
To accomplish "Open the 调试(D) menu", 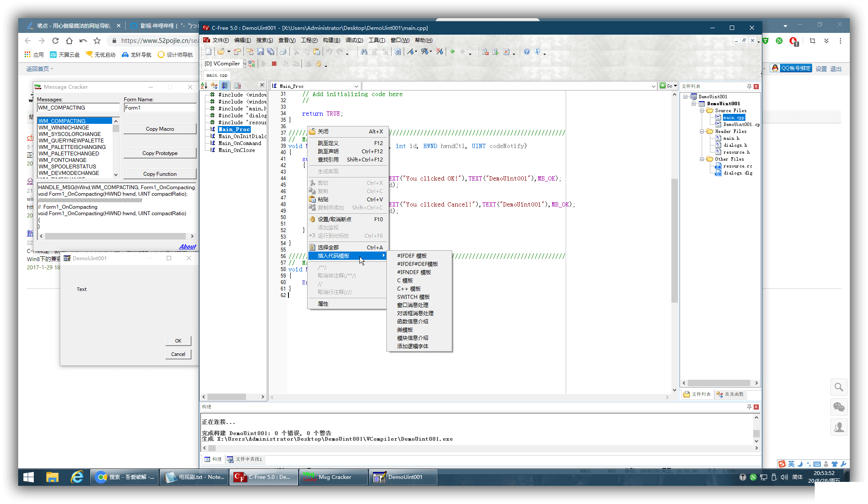I will tap(354, 40).
